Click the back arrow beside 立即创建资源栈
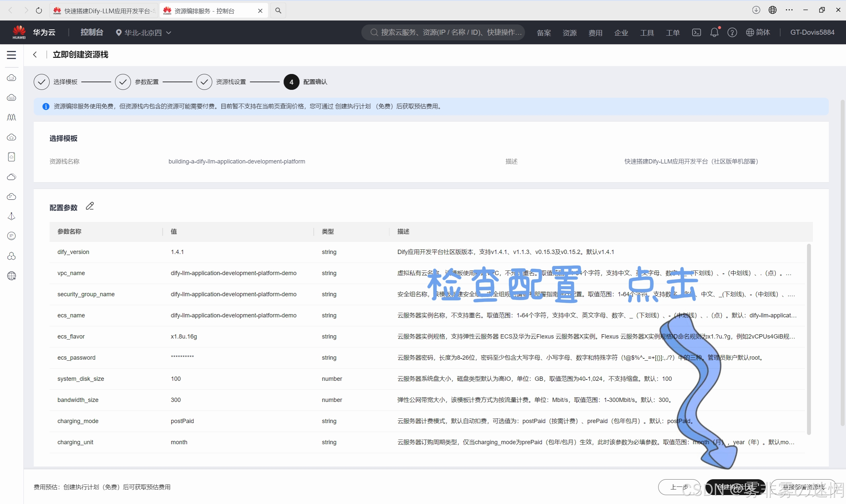 click(x=35, y=55)
